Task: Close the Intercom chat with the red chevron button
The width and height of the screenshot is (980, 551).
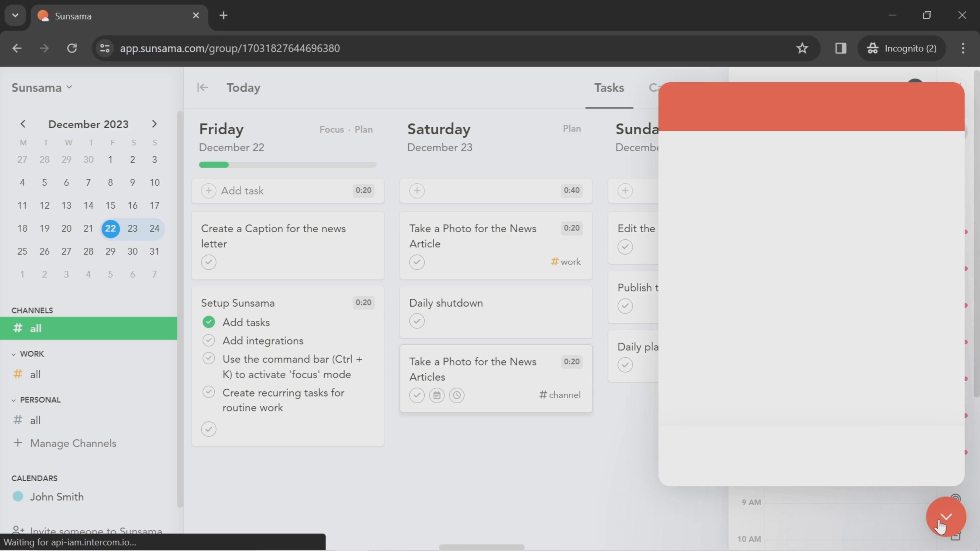Action: [x=946, y=516]
